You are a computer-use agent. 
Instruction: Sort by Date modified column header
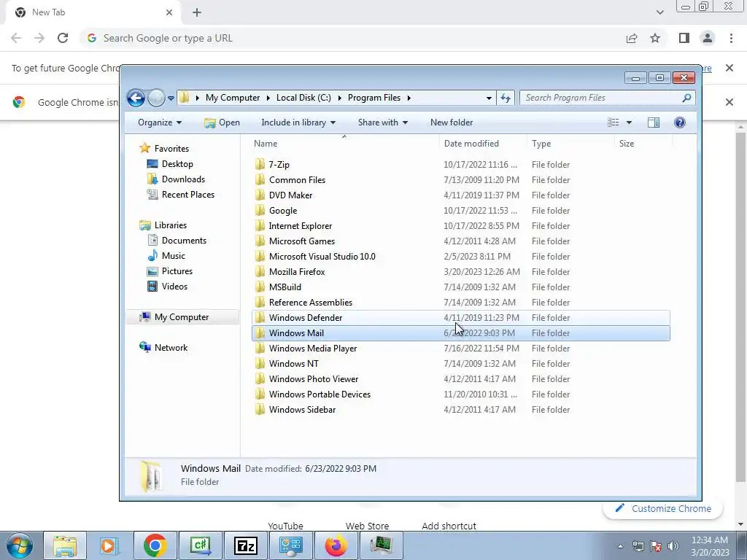pos(483,144)
